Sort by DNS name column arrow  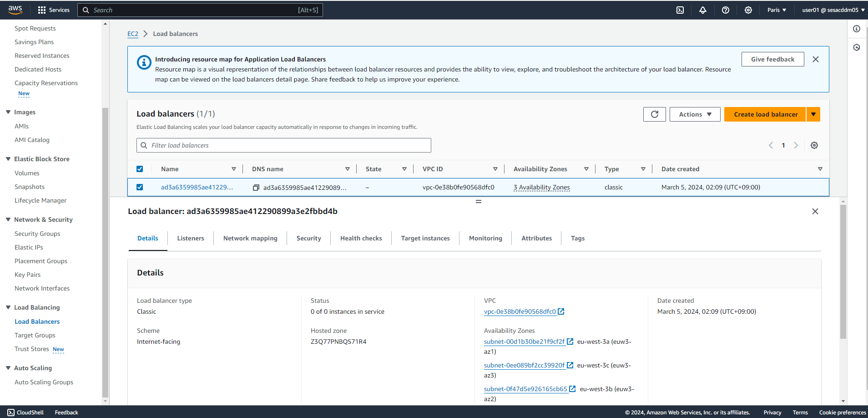coord(348,169)
